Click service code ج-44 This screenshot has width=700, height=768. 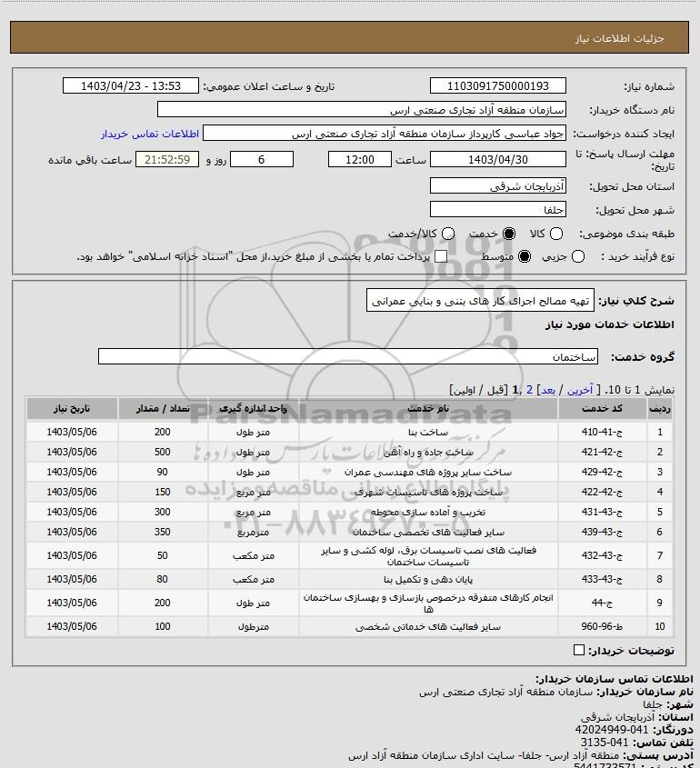coord(602,603)
